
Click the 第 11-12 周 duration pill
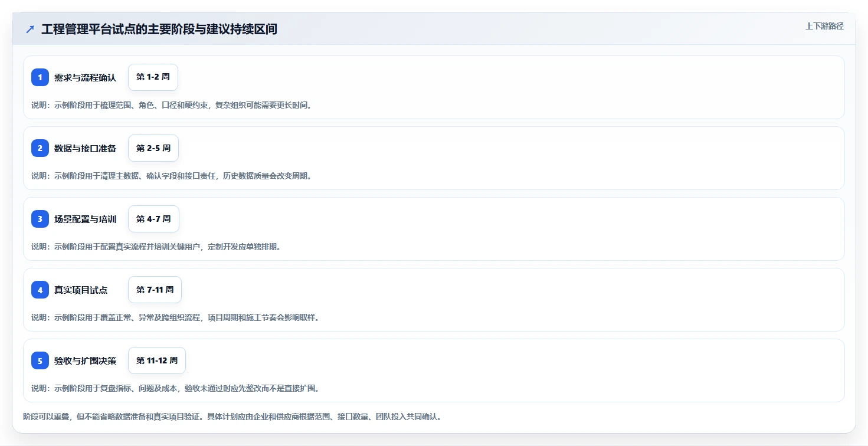point(157,360)
